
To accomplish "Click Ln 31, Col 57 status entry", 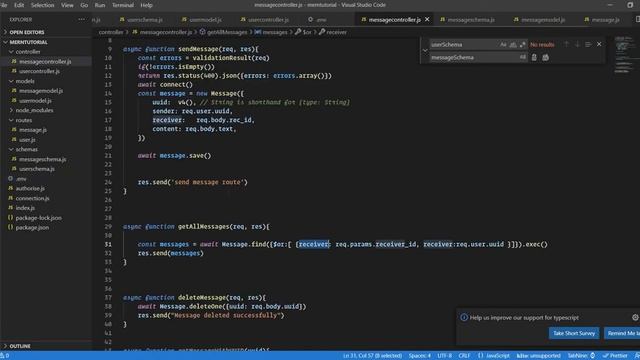I will [x=372, y=356].
